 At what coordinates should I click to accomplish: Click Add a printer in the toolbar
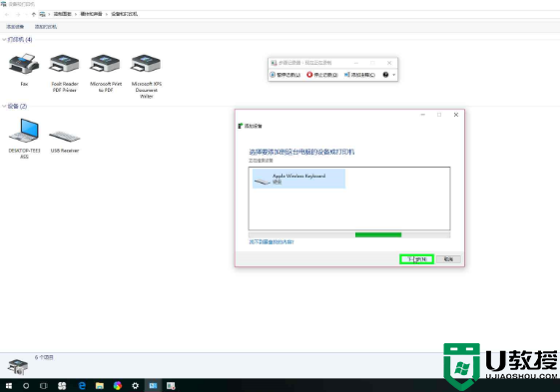[x=46, y=27]
